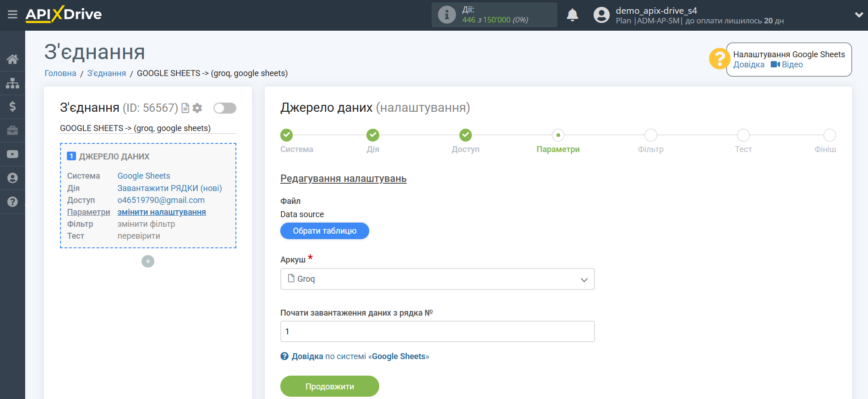
Task: Go to З'єднання breadcrumb
Action: (x=107, y=73)
